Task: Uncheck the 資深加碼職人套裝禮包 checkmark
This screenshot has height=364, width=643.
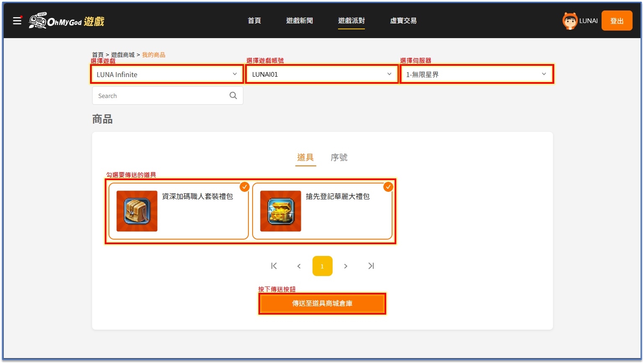Action: coord(245,187)
